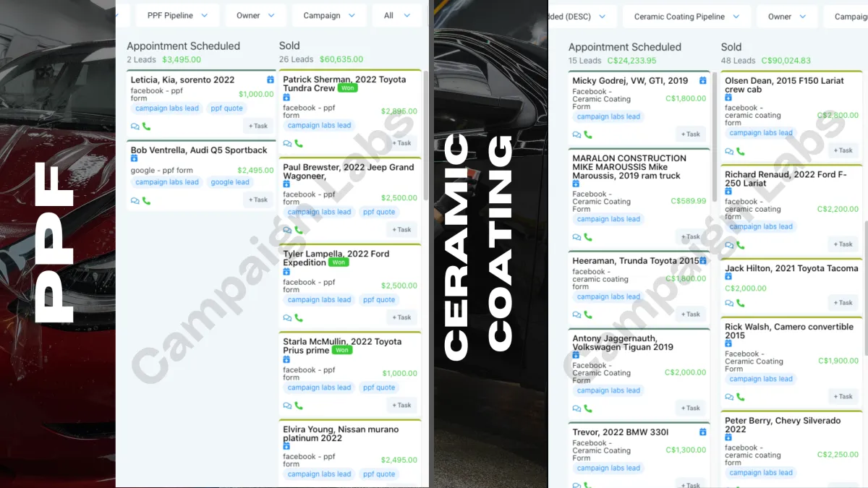Click phone icon on Micky Godrej card
Image resolution: width=868 pixels, height=488 pixels.
pyautogui.click(x=588, y=134)
